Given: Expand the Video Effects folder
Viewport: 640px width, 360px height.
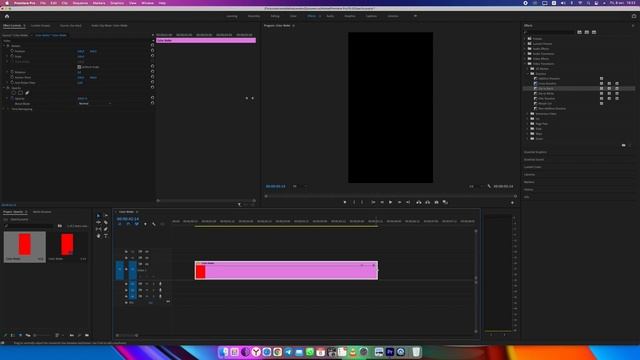Looking at the screenshot, I should 525,59.
